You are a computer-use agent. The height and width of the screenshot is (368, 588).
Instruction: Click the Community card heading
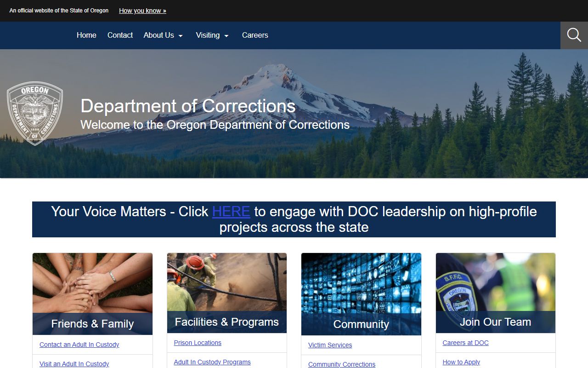361,324
